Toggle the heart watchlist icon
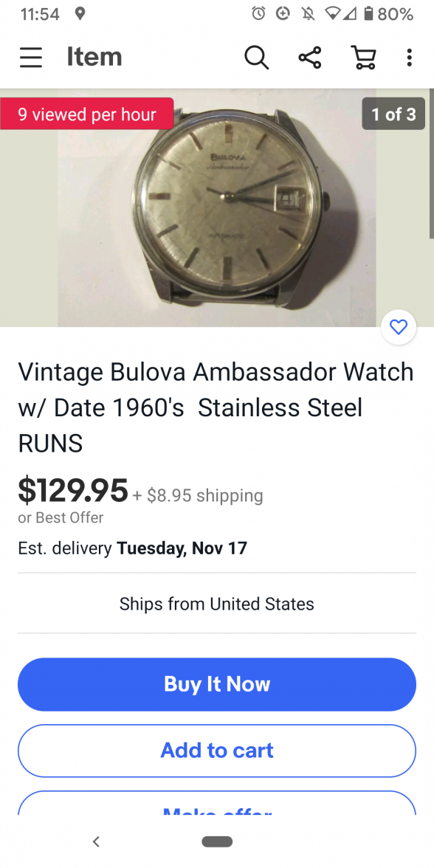The height and width of the screenshot is (868, 434). (399, 327)
